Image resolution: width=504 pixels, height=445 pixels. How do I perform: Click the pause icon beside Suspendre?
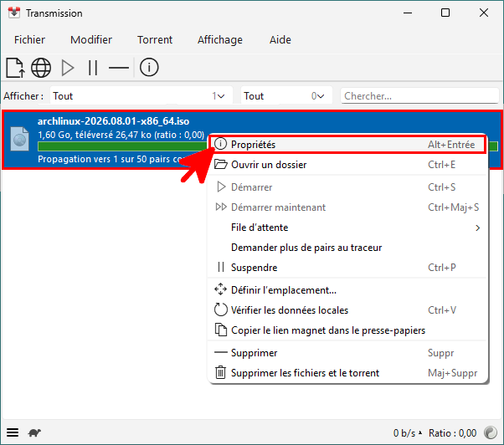tap(221, 267)
